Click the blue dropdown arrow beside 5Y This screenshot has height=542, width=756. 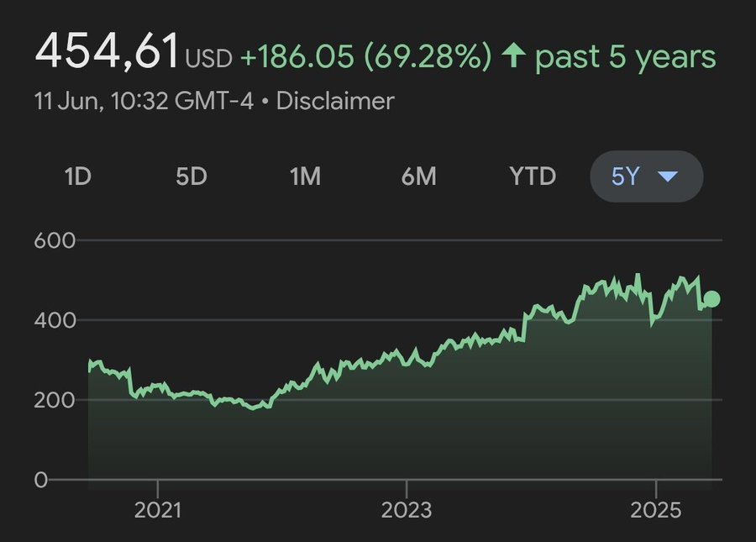tap(668, 176)
